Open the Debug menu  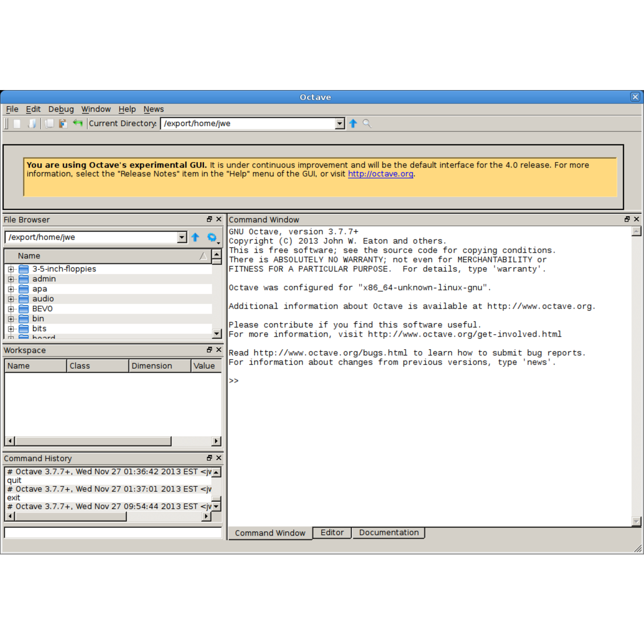[61, 109]
